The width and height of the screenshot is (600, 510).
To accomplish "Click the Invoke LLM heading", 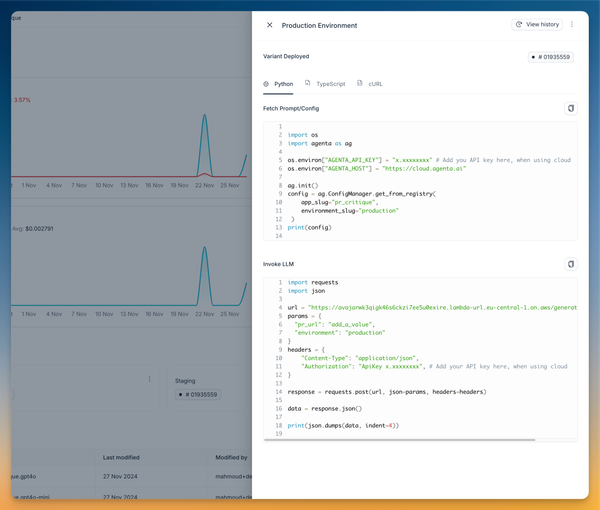I will 278,264.
